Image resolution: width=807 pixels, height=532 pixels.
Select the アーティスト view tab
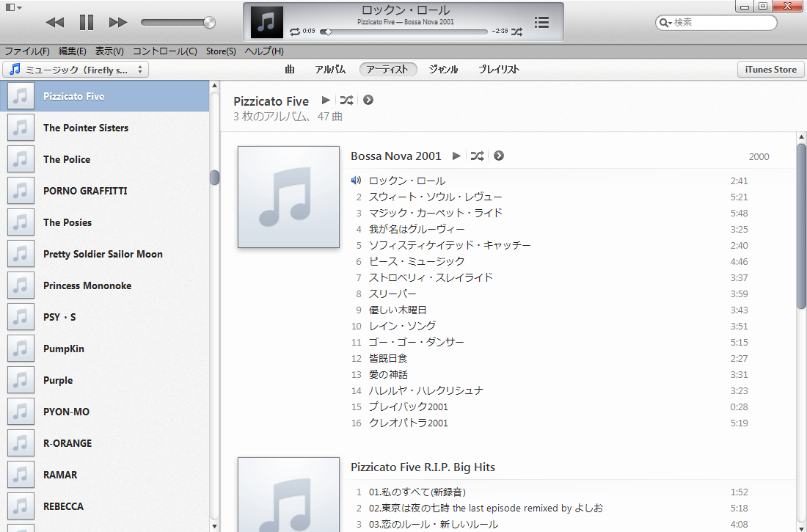point(388,70)
